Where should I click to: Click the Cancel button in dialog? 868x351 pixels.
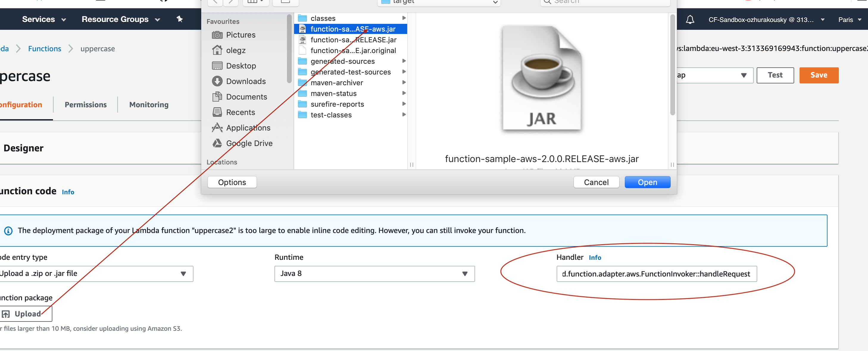597,181
